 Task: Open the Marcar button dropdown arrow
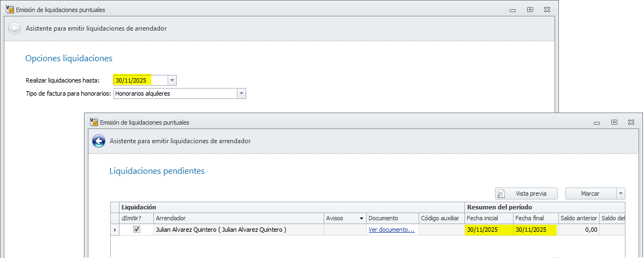click(620, 193)
